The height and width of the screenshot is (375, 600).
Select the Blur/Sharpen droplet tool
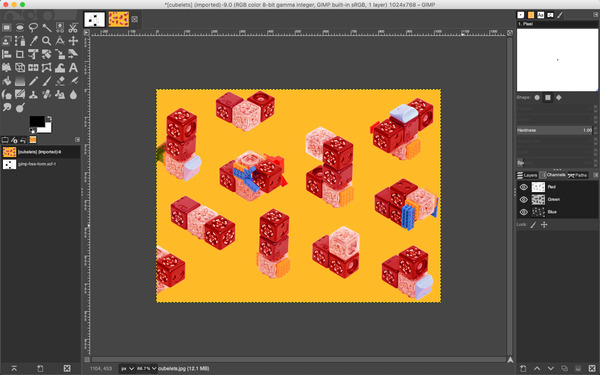73,94
